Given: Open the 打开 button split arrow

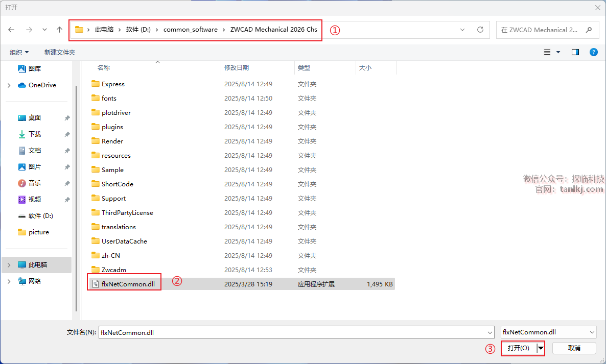Looking at the screenshot, I should (541, 348).
